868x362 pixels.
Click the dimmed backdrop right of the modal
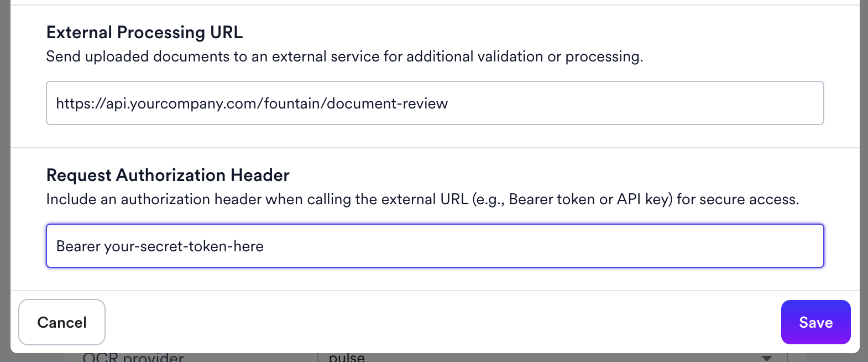864,181
